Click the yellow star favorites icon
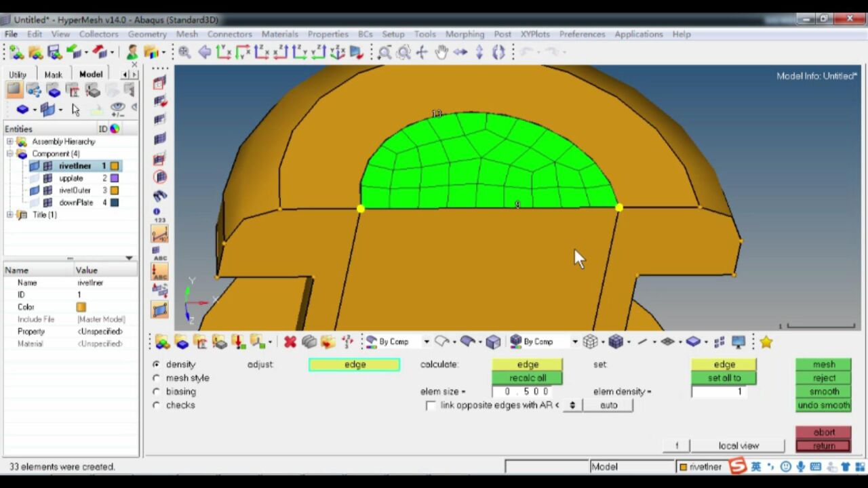The height and width of the screenshot is (488, 868). coord(766,342)
